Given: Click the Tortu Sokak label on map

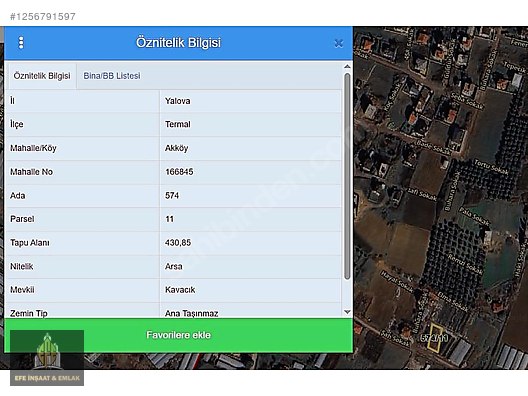Looking at the screenshot, I should 491,167.
